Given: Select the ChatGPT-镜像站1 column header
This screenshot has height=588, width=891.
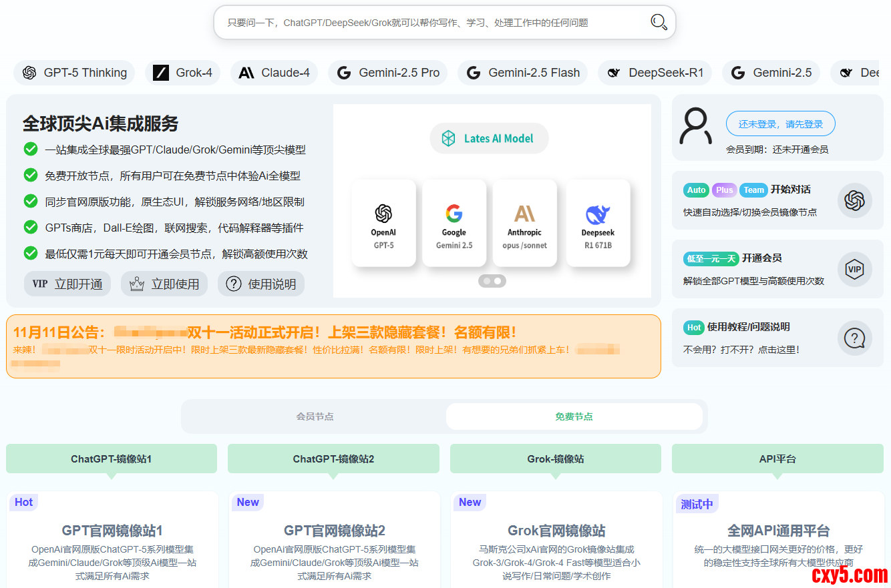Looking at the screenshot, I should (x=112, y=459).
